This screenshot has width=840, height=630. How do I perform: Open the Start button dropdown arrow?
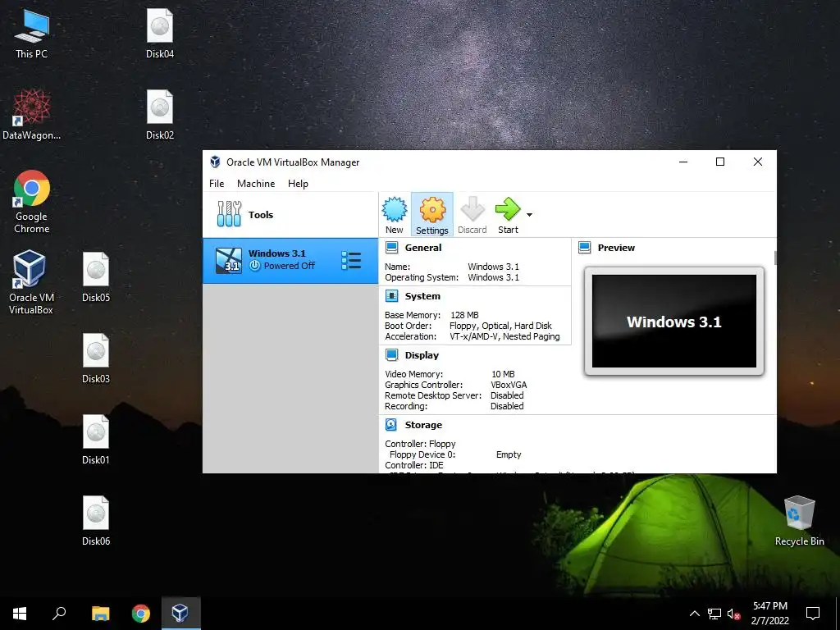tap(529, 215)
